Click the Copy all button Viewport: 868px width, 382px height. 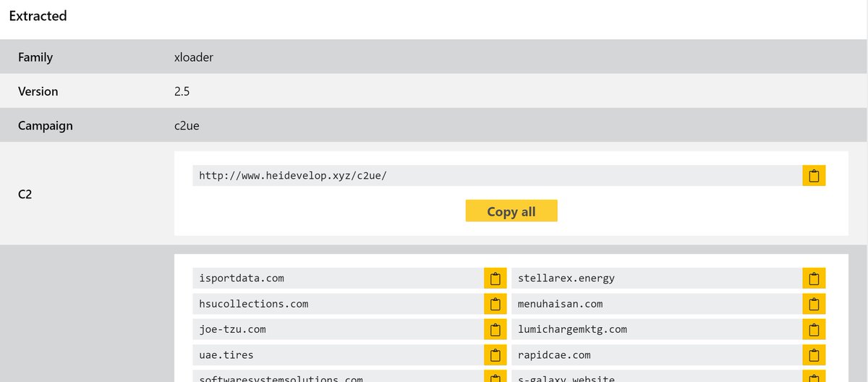tap(511, 211)
